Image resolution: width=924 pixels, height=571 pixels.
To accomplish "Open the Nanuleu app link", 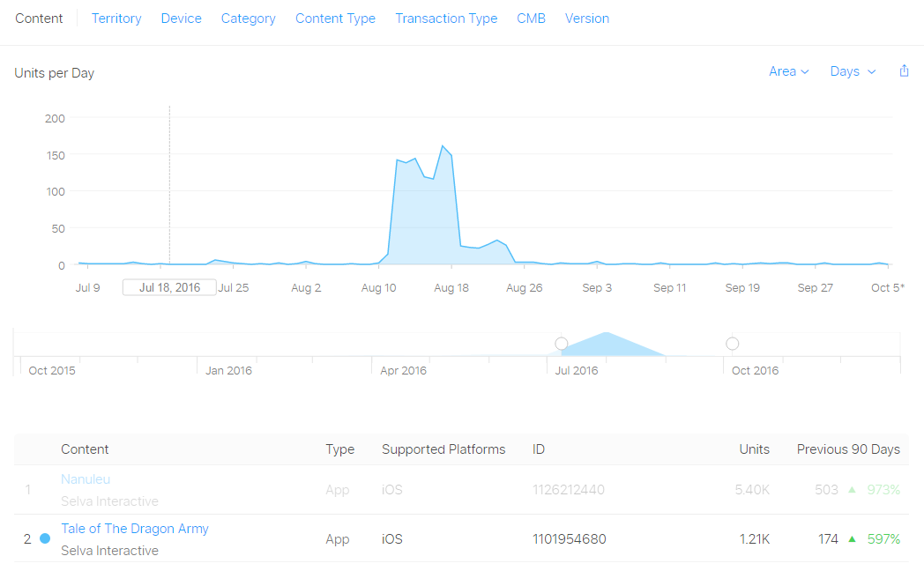I will click(86, 479).
